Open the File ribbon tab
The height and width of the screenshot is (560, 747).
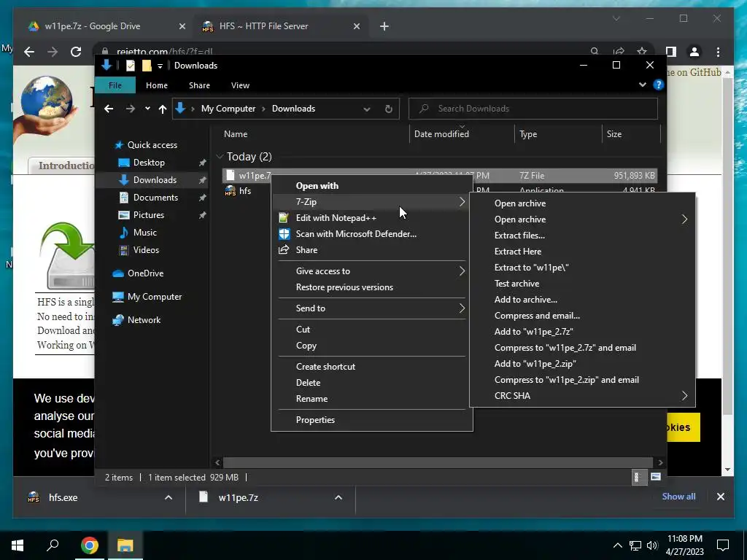115,85
